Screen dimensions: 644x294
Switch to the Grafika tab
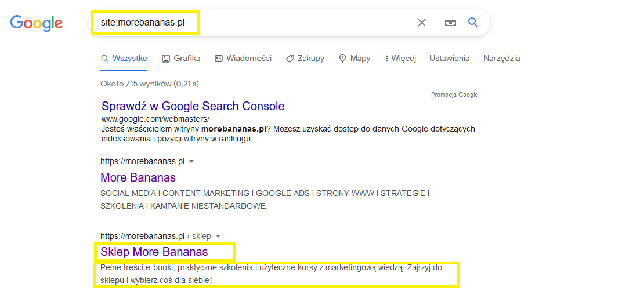click(x=181, y=59)
